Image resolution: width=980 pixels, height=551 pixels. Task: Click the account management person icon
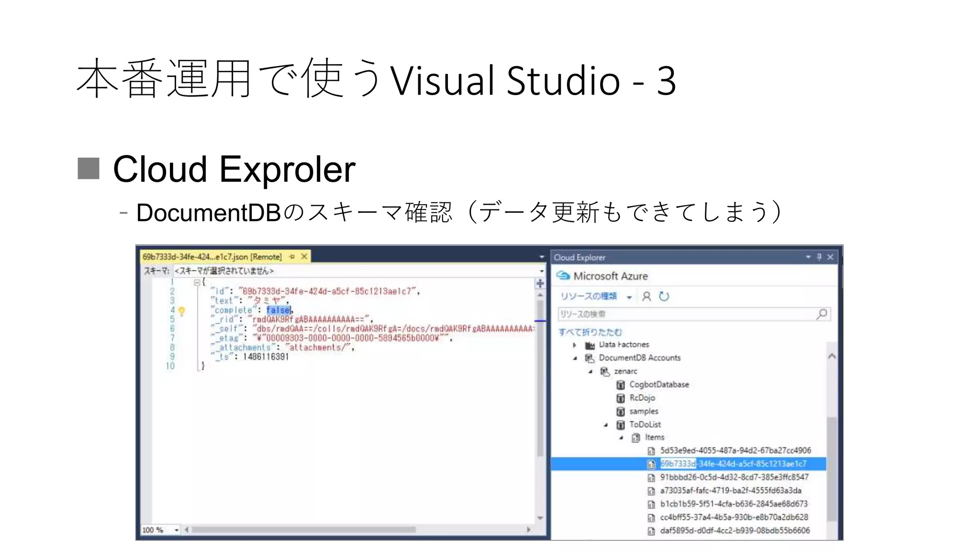pyautogui.click(x=646, y=297)
